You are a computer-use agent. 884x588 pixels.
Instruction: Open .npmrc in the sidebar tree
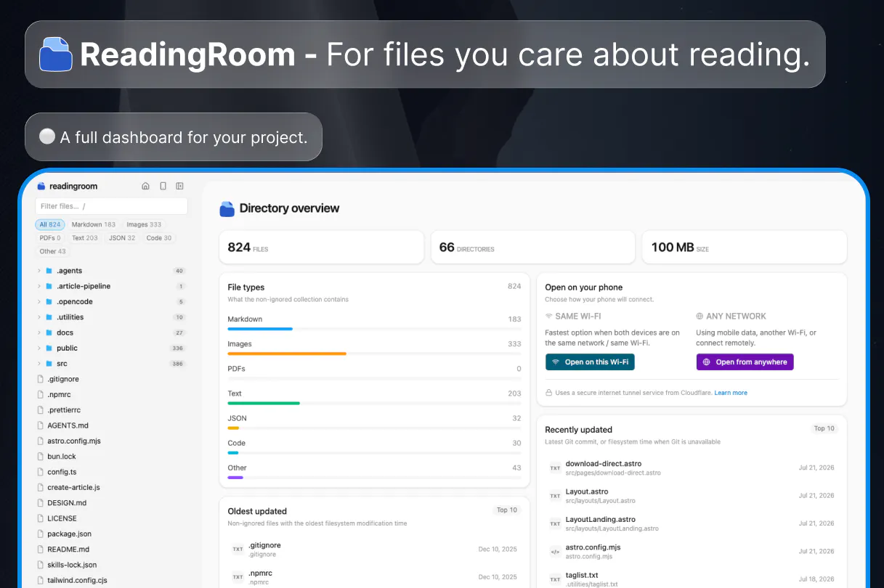59,394
